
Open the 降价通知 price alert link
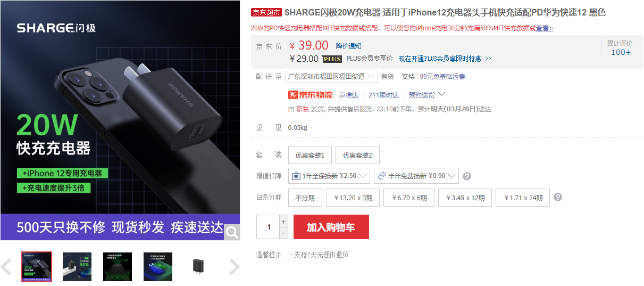point(348,46)
